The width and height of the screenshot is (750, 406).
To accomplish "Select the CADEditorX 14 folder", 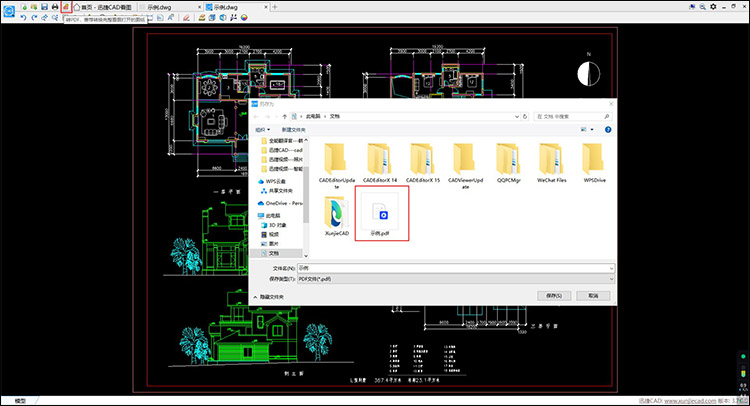I will (380, 163).
